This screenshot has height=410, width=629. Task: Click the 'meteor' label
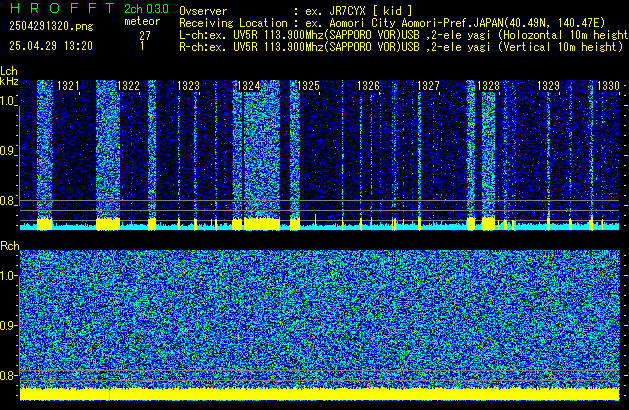click(x=142, y=21)
